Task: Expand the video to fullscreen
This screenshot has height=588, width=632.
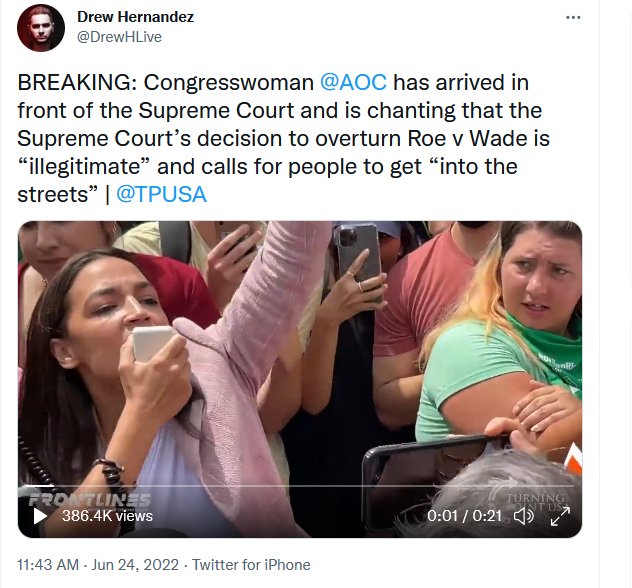Action: tap(560, 516)
